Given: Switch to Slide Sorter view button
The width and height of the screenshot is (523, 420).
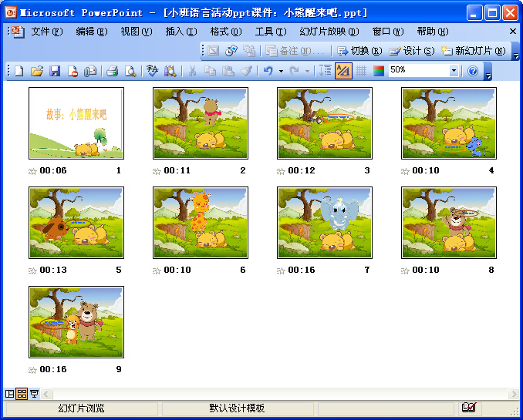Looking at the screenshot, I should point(22,394).
